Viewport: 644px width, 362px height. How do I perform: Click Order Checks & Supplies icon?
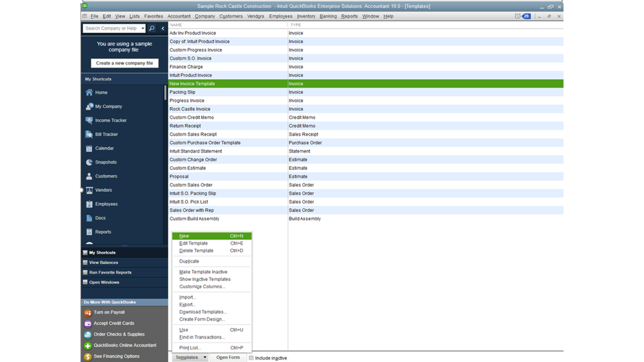pyautogui.click(x=88, y=334)
